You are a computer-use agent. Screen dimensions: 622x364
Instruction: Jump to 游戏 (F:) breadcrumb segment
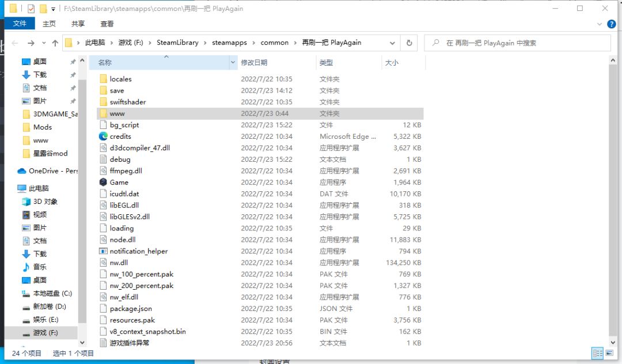pos(131,43)
